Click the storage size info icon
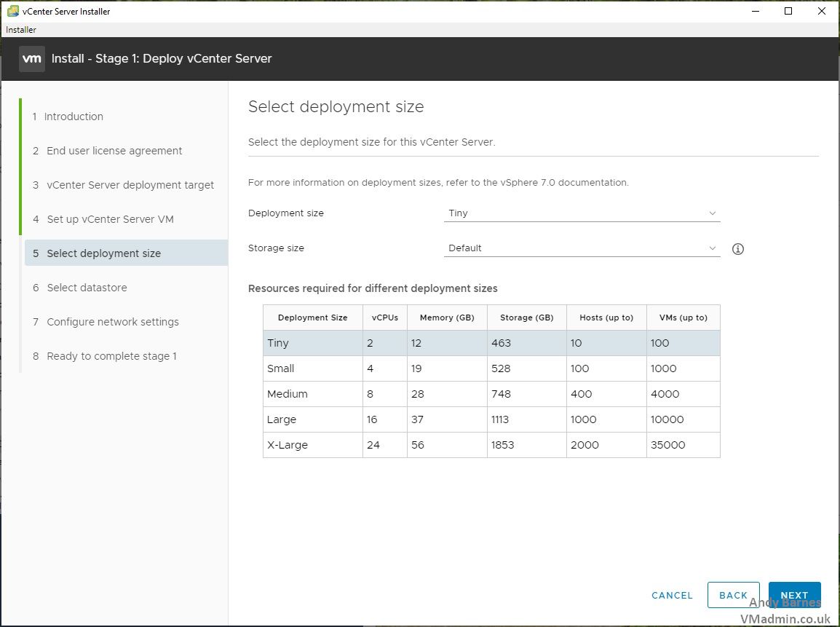The width and height of the screenshot is (840, 627). (737, 248)
